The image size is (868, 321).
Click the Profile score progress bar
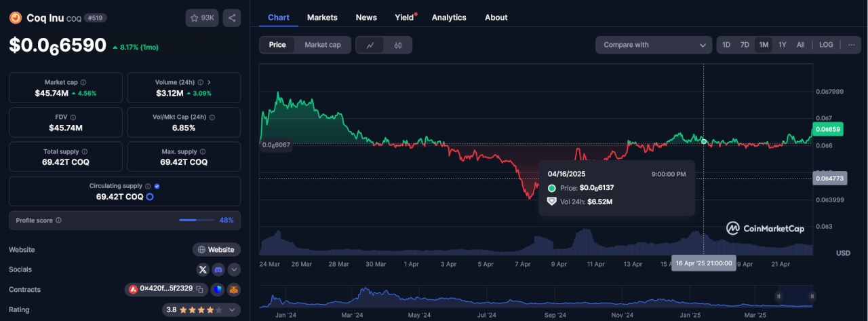(x=197, y=220)
